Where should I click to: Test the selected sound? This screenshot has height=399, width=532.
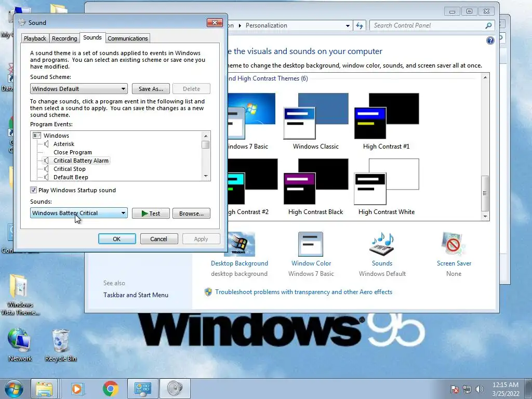[x=151, y=214]
